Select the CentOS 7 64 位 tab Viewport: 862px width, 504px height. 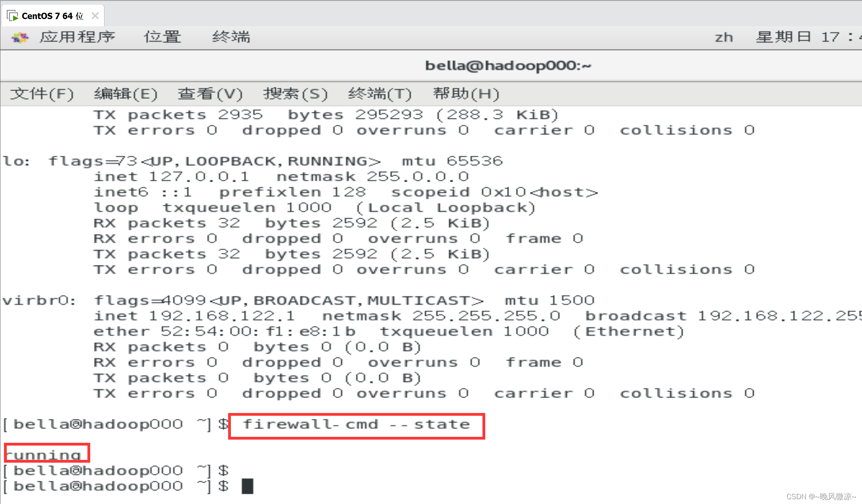pyautogui.click(x=53, y=16)
